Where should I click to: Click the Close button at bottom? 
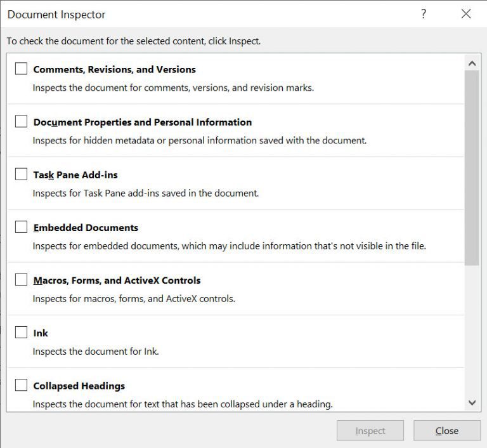(447, 431)
